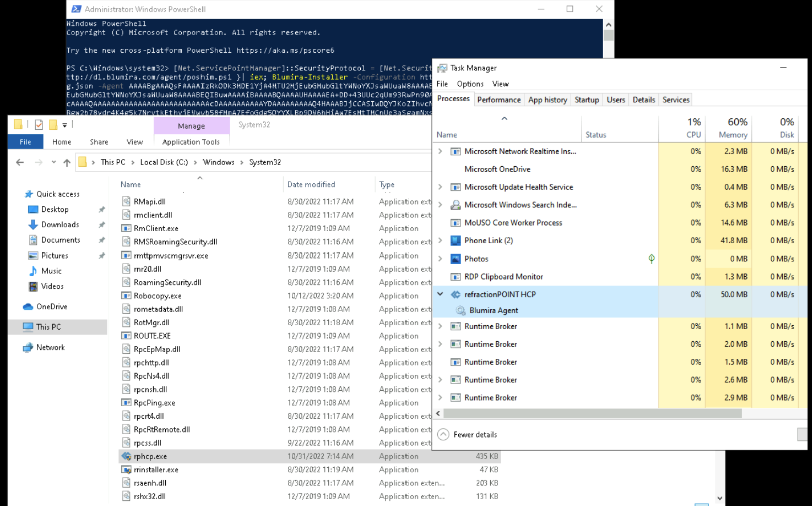The height and width of the screenshot is (506, 812).
Task: Unpin Desktop from Quick access
Action: coord(102,209)
